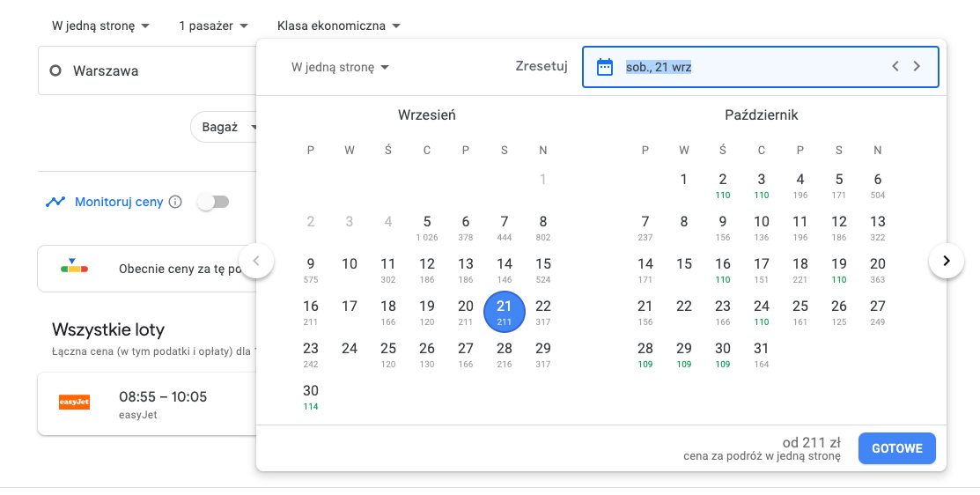Viewport: 980px width, 495px height.
Task: Click the Monitoruj ceny link
Action: [x=119, y=202]
